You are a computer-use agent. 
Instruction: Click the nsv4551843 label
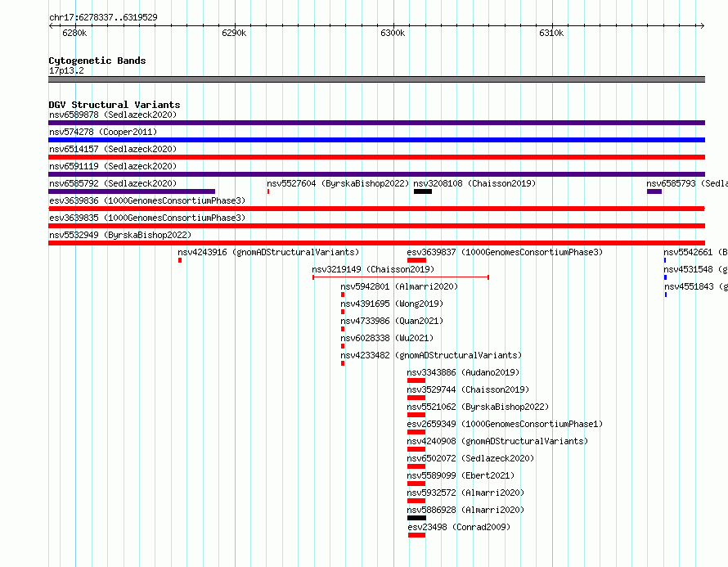(695, 286)
